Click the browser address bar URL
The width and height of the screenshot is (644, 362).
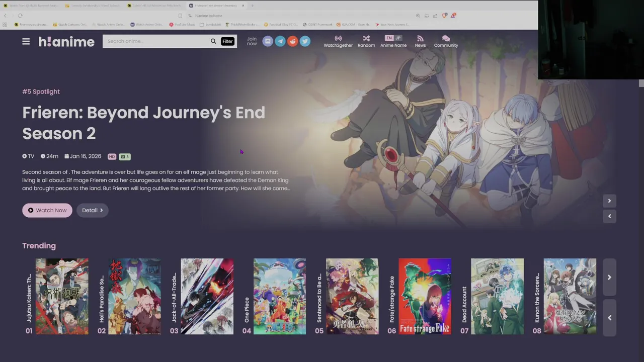click(x=208, y=16)
